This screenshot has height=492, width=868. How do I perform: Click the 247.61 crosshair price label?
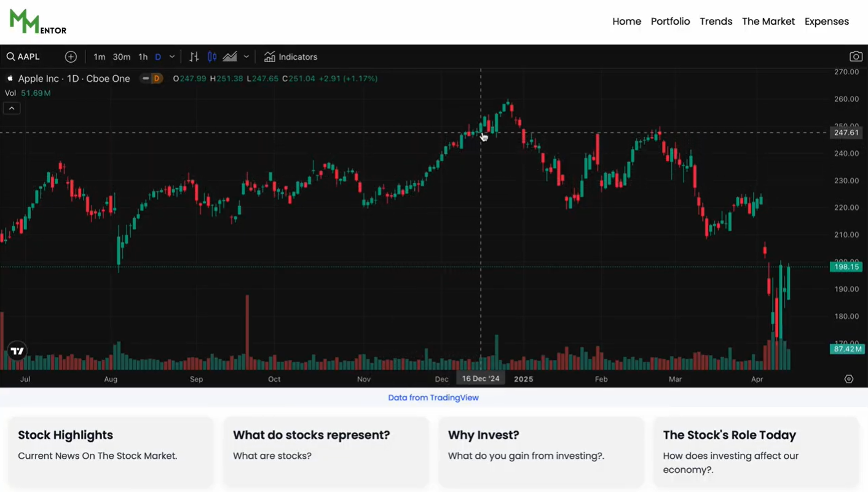846,133
